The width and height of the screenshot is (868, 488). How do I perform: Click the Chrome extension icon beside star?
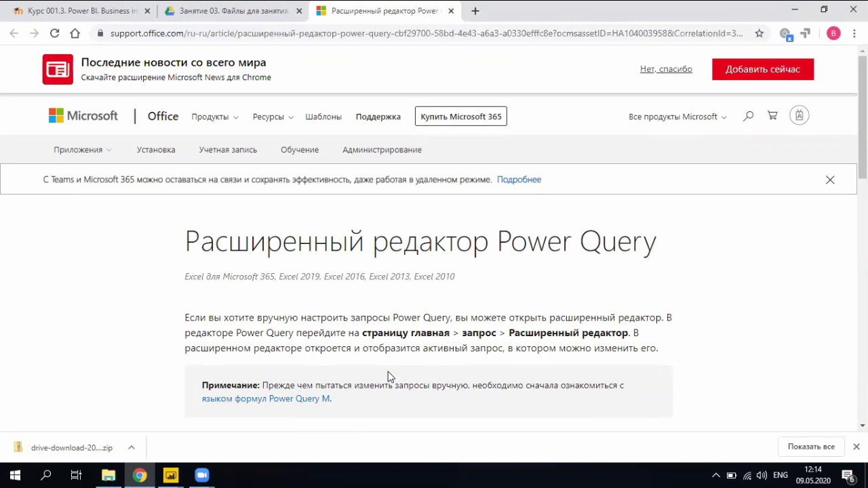pyautogui.click(x=785, y=34)
